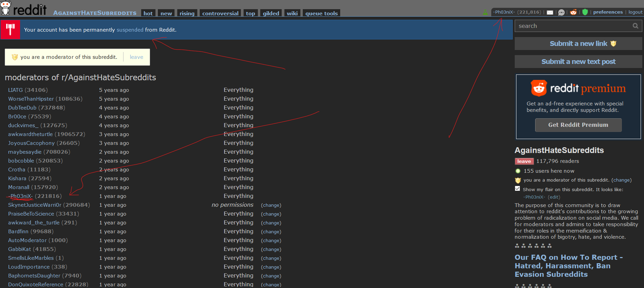Open the queue tools tab

tap(321, 13)
